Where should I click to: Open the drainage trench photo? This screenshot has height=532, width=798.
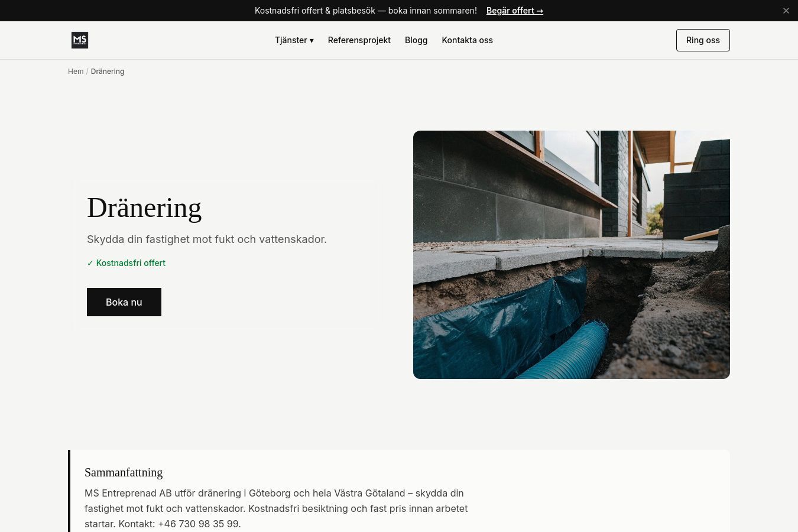[572, 255]
